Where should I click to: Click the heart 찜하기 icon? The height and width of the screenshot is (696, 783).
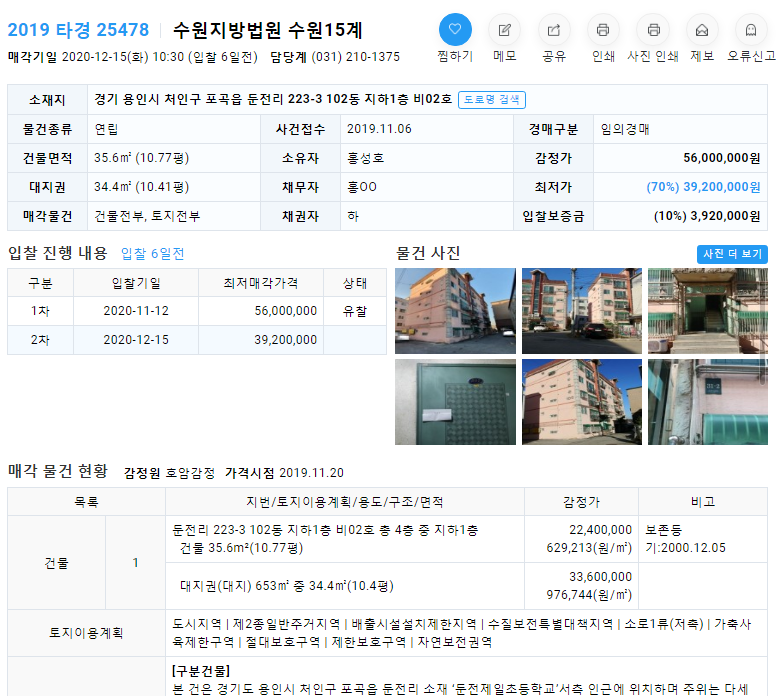coord(455,29)
